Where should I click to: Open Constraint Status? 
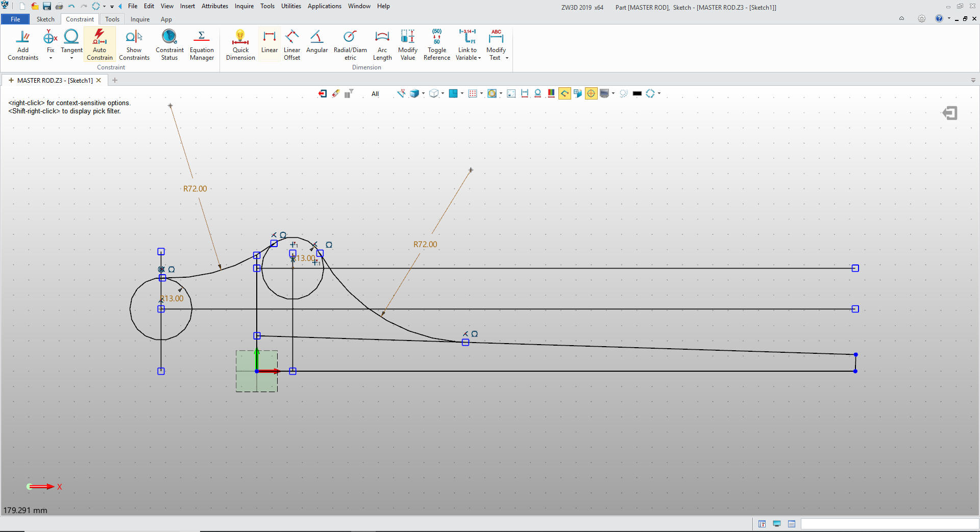169,45
